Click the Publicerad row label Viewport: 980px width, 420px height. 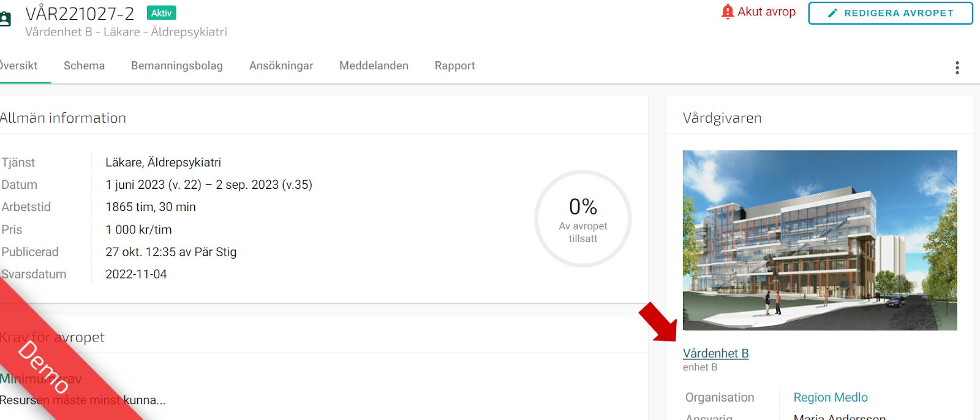click(30, 252)
